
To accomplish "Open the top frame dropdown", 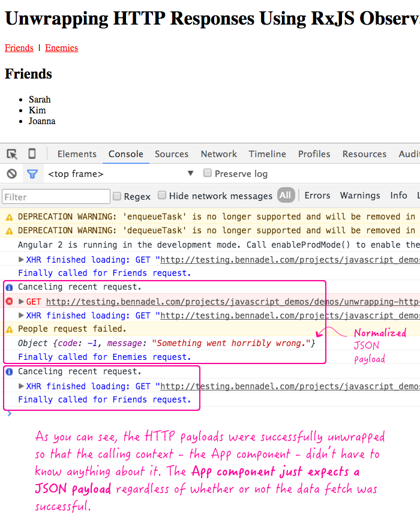I will pos(121,174).
